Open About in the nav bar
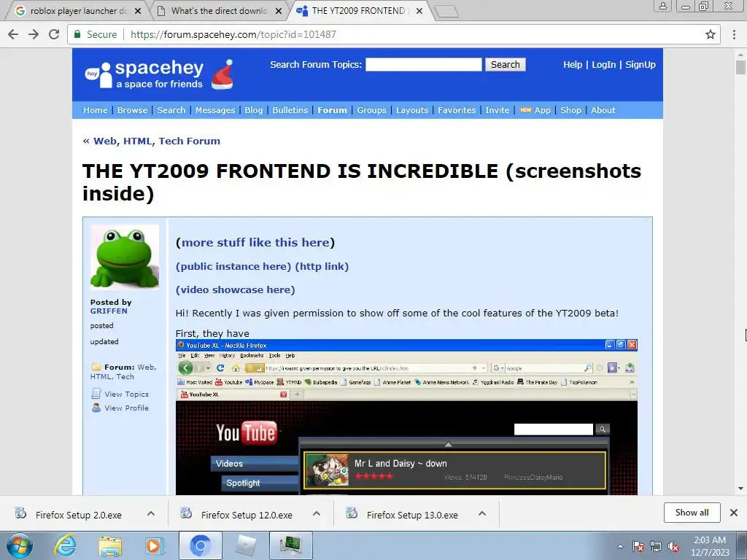Image resolution: width=747 pixels, height=560 pixels. 603,110
